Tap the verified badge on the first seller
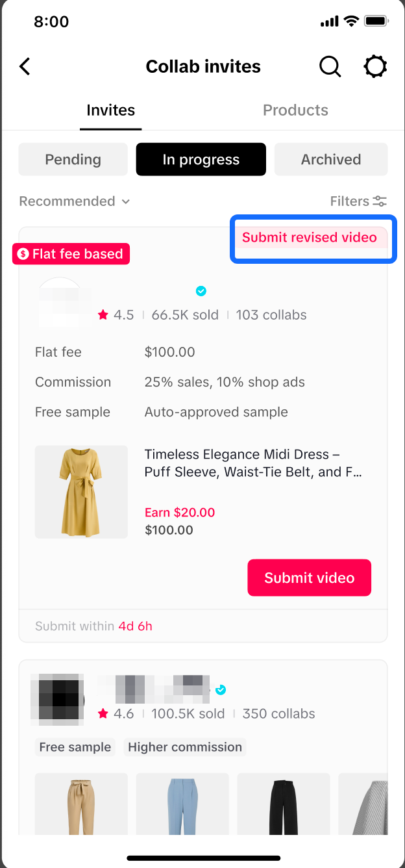Viewport: 405px width, 868px height. [201, 291]
